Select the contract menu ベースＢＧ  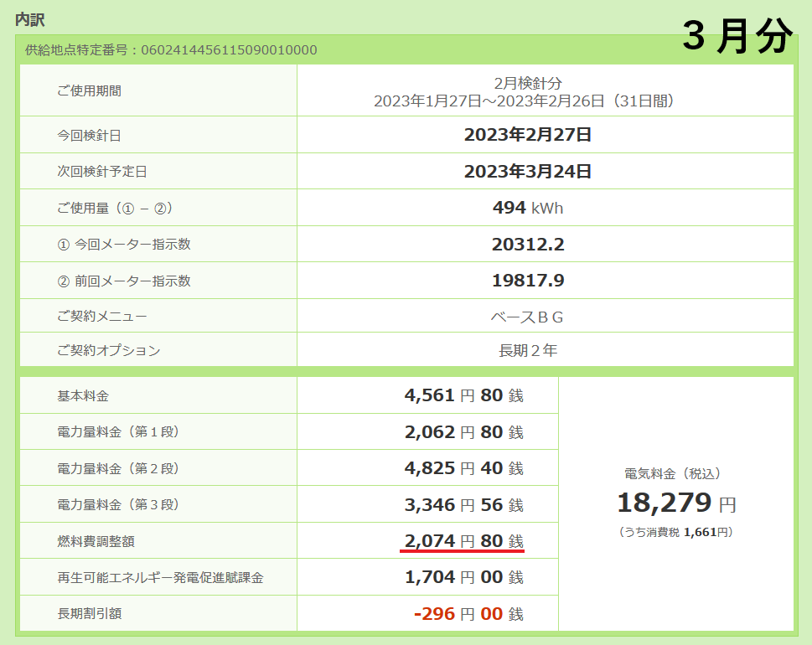pos(528,317)
